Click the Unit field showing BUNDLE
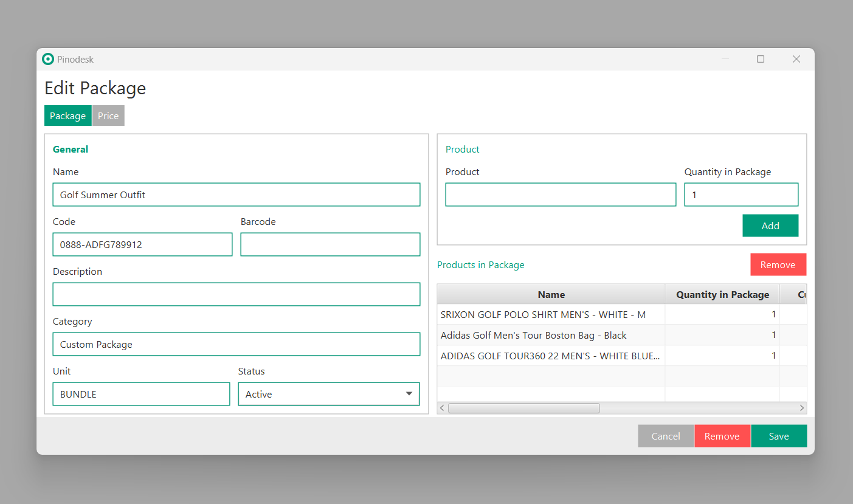The height and width of the screenshot is (504, 853). coord(141,394)
